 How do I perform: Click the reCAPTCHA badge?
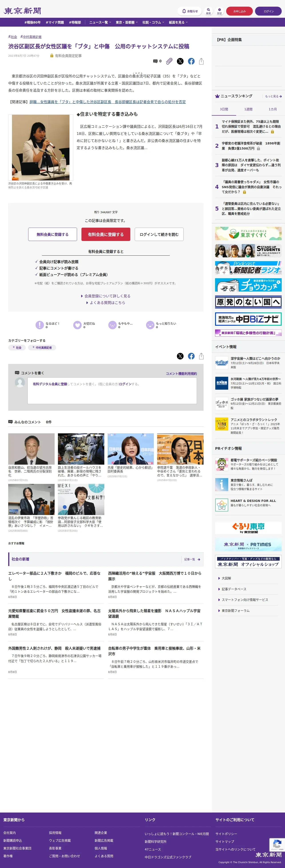[277, 845]
